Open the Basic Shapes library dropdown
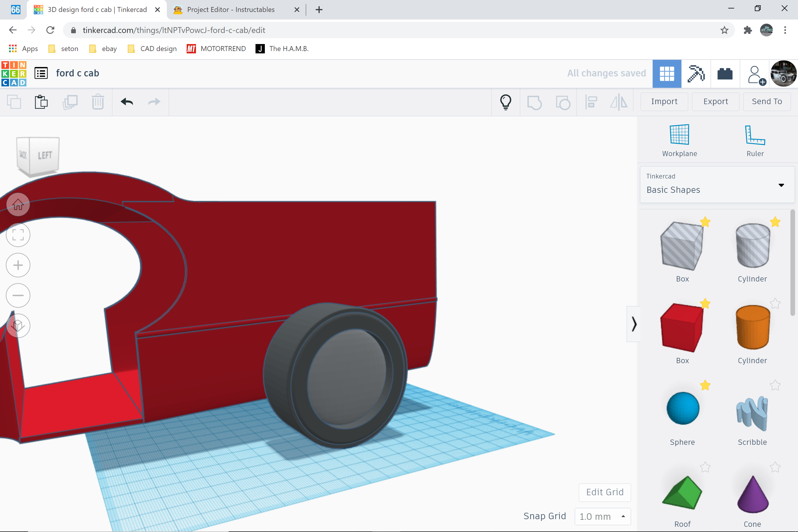This screenshot has height=532, width=798. coord(717,184)
